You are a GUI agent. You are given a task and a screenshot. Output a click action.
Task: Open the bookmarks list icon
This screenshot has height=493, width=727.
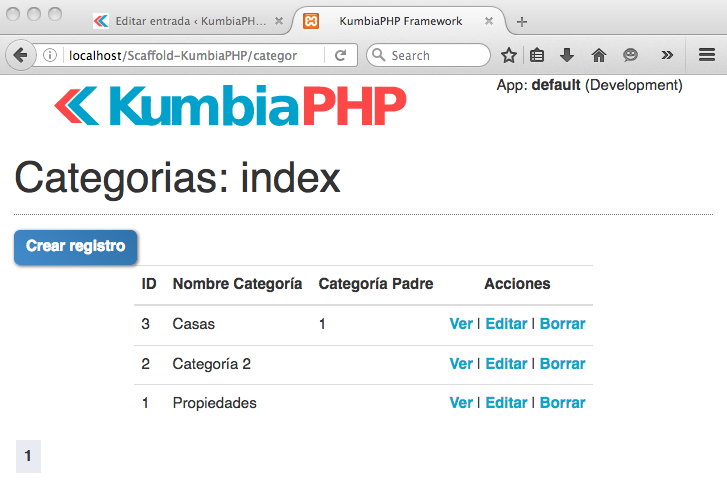click(x=537, y=56)
